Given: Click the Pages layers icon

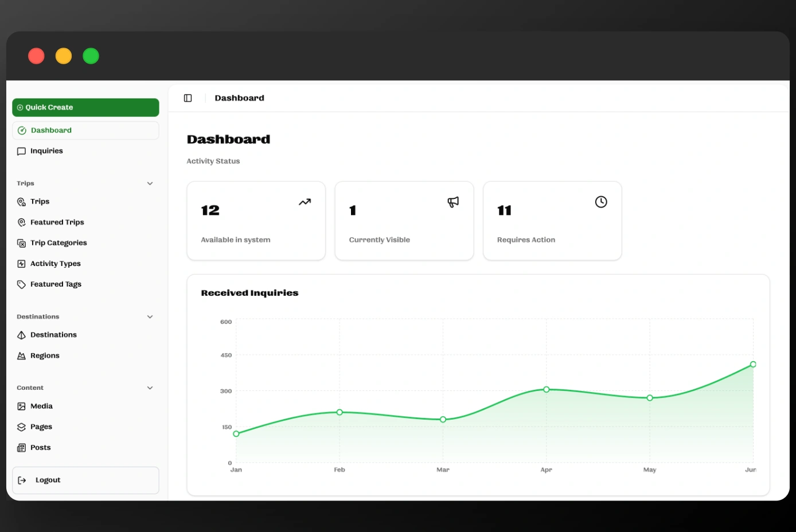Looking at the screenshot, I should (21, 427).
